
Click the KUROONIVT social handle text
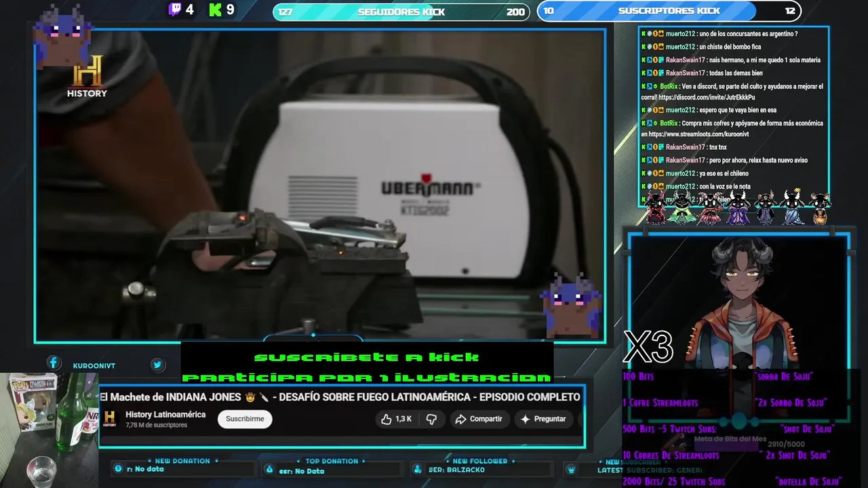[x=94, y=366]
